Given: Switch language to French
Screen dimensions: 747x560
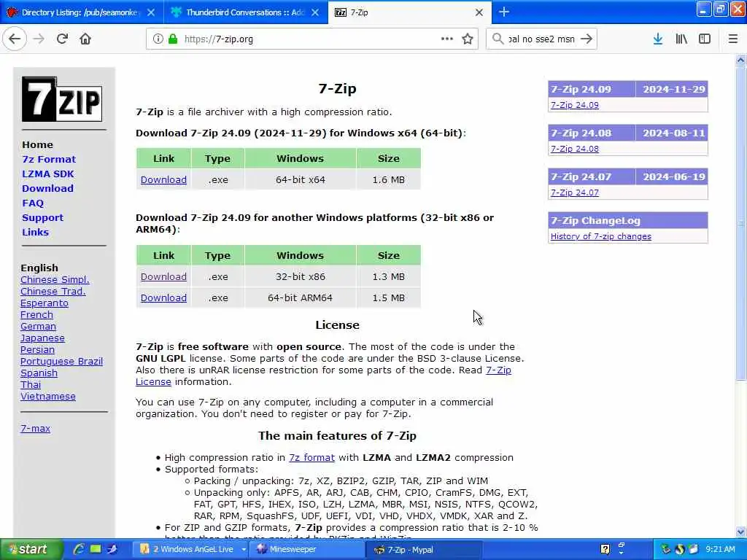Looking at the screenshot, I should pos(36,314).
